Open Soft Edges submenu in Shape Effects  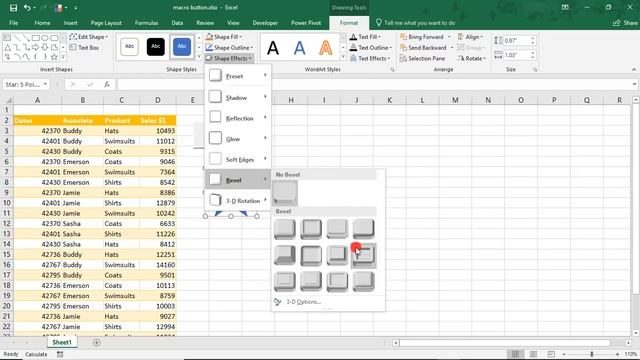tap(238, 159)
